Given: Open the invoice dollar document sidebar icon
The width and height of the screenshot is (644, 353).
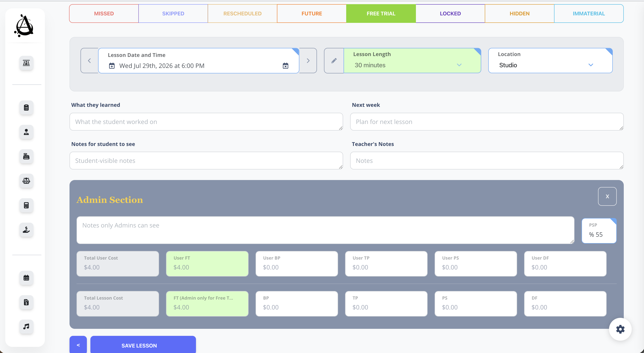Looking at the screenshot, I should point(26,302).
